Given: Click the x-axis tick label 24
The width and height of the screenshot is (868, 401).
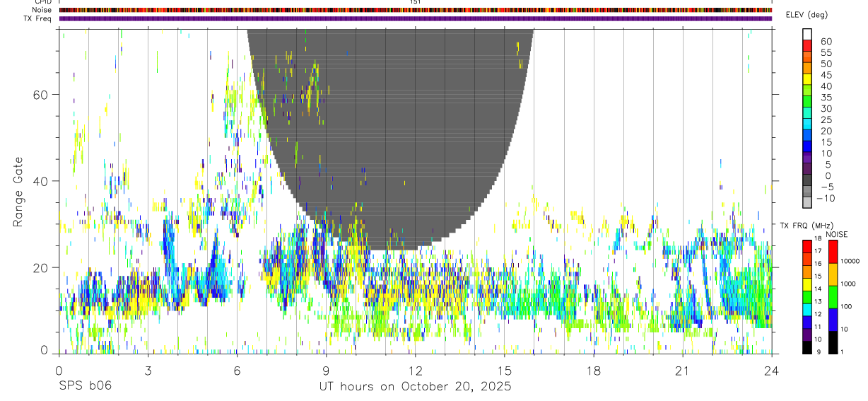Looking at the screenshot, I should pos(772,371).
